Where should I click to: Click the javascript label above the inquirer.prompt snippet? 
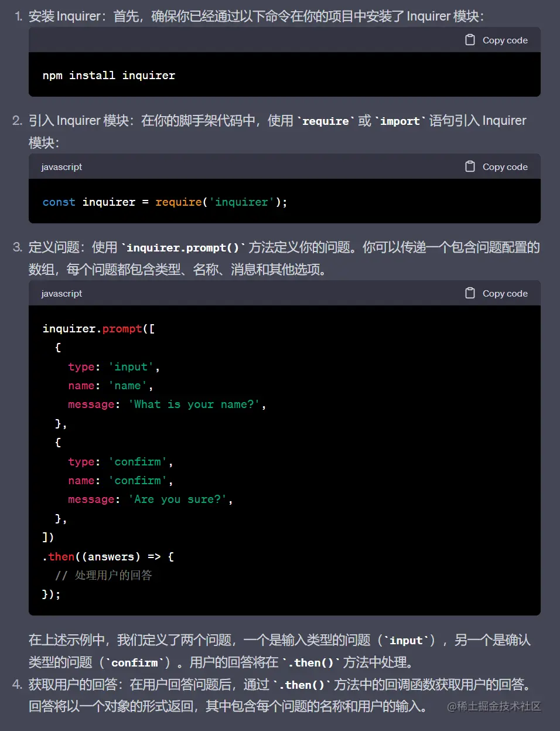(x=62, y=294)
